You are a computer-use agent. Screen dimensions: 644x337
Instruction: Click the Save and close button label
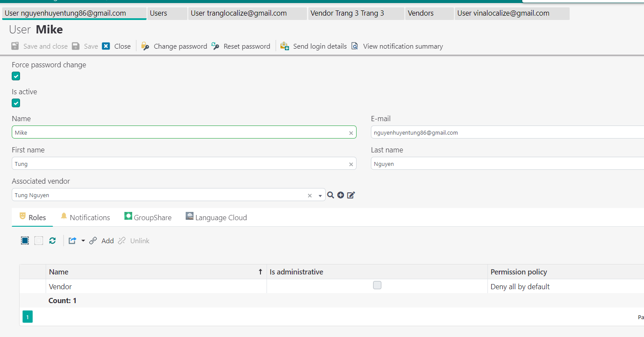coord(46,46)
